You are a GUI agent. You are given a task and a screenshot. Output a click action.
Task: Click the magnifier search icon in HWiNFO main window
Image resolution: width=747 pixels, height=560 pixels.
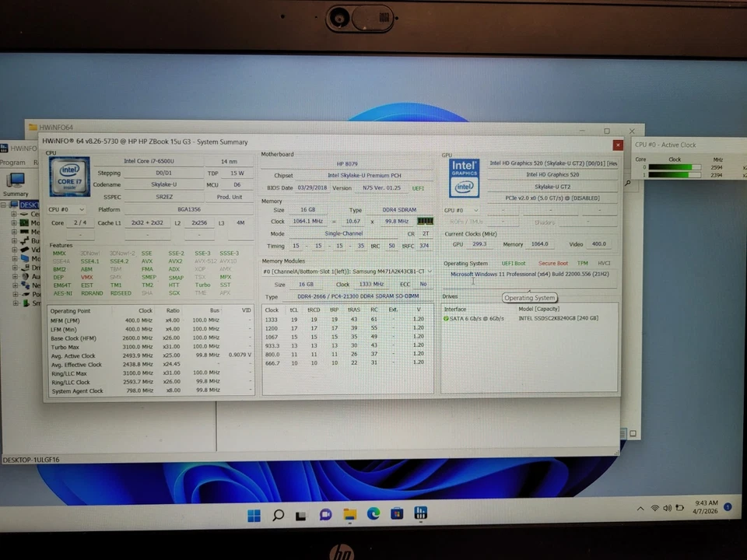[x=628, y=183]
